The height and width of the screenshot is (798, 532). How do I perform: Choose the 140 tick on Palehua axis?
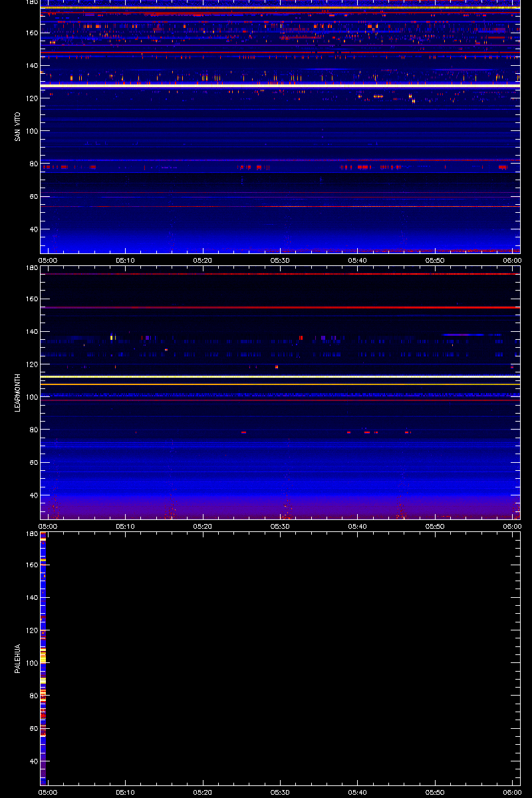[x=32, y=598]
